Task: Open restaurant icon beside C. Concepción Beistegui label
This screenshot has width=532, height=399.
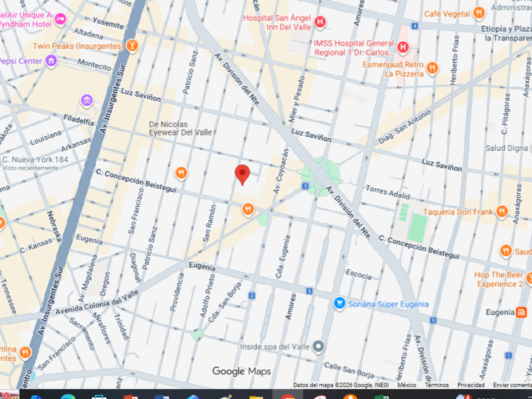Action: pos(181,173)
